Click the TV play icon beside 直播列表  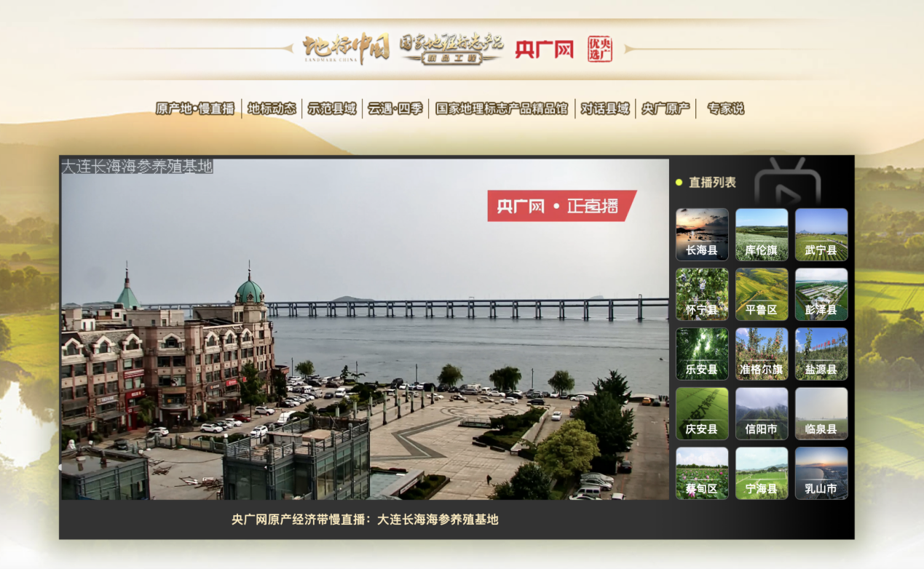click(787, 183)
